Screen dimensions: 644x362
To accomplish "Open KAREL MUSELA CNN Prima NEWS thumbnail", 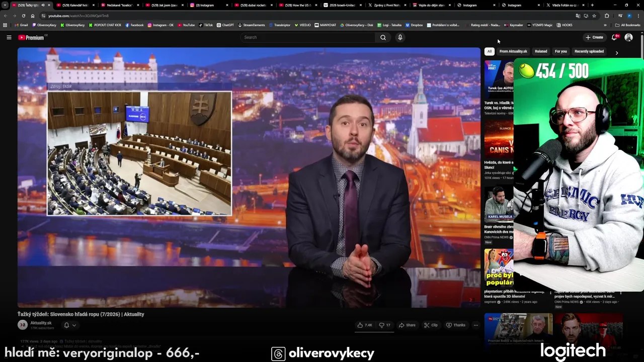I will tap(499, 205).
